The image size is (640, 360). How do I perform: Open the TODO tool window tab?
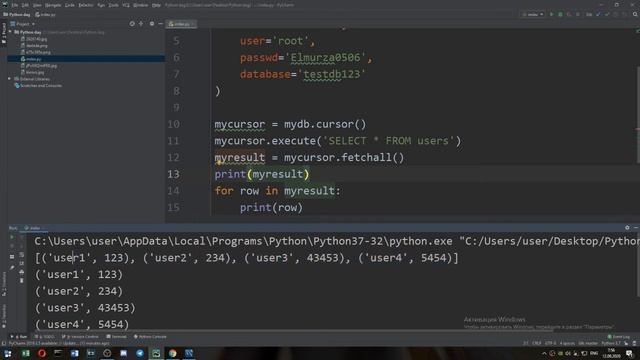[x=44, y=337]
